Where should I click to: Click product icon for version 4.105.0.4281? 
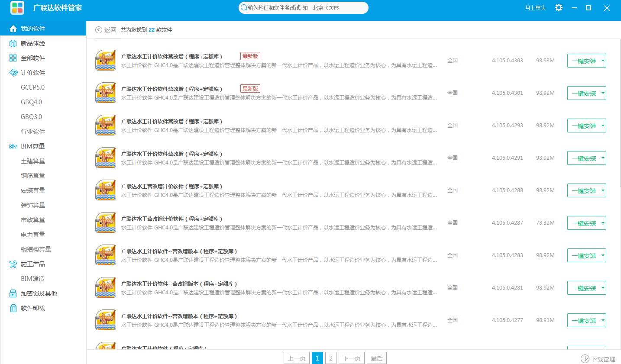(106, 287)
